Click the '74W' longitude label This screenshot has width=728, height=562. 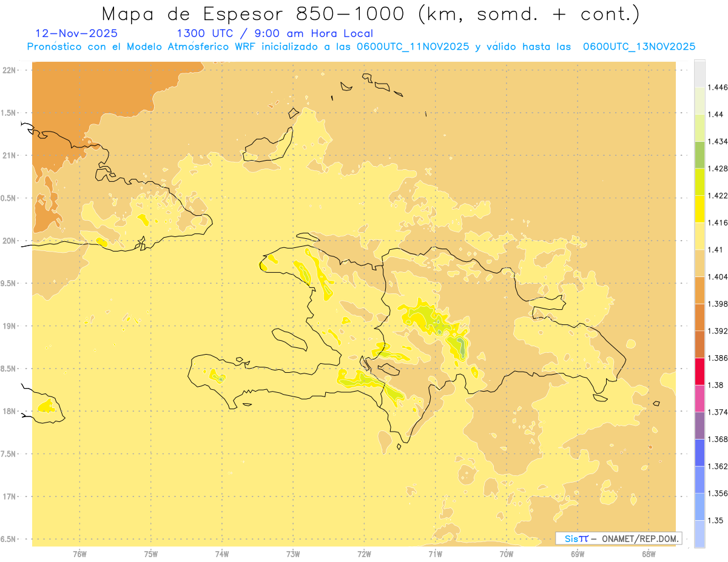coord(222,554)
